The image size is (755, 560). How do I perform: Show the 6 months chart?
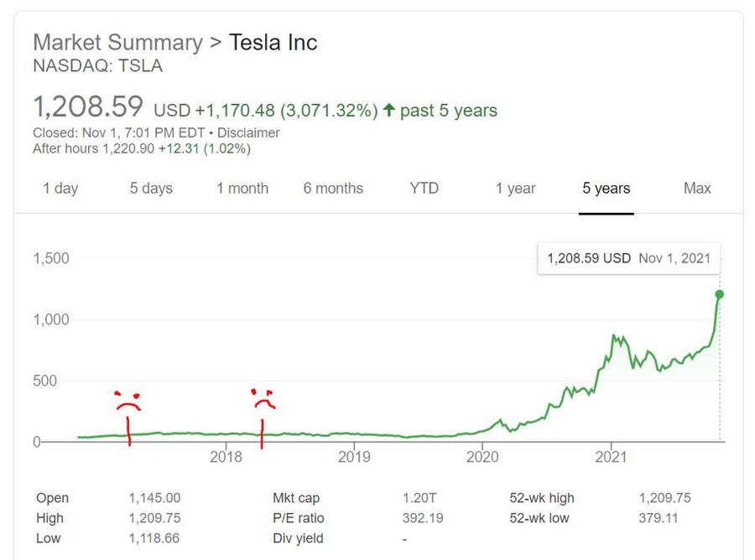coord(333,188)
